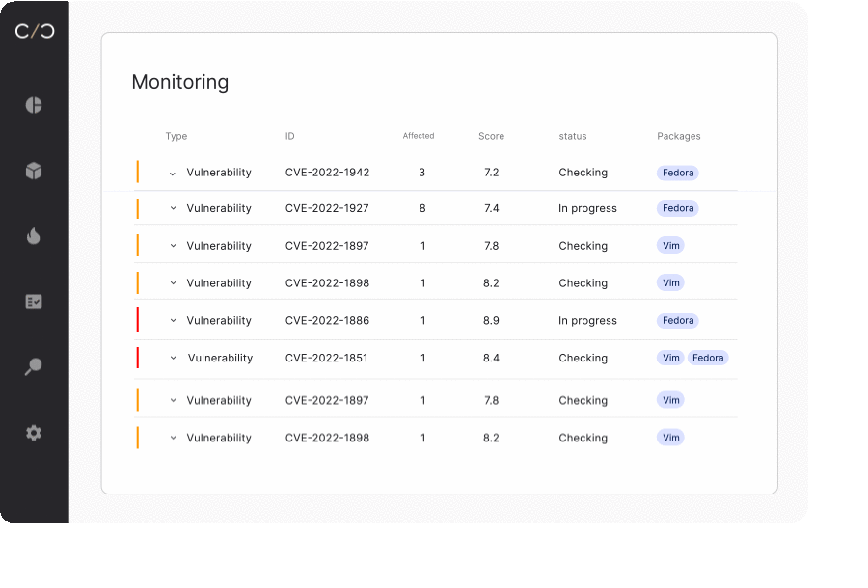Sort by the Type column header

(x=176, y=136)
